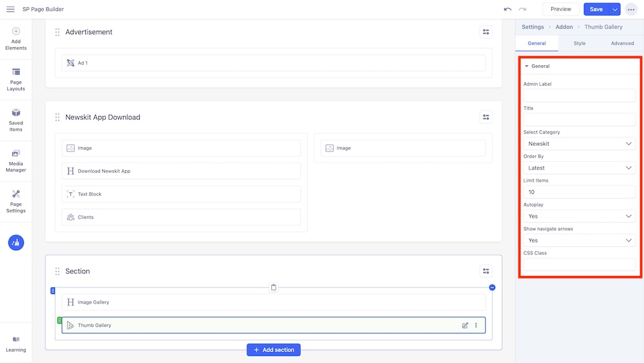Screen dimensions: 644x363
Task: Expand the Select Category dropdown
Action: pos(579,144)
